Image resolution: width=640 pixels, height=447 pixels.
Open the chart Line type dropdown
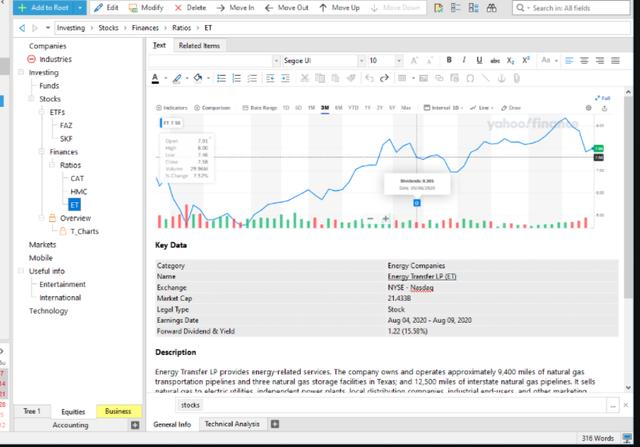[482, 108]
